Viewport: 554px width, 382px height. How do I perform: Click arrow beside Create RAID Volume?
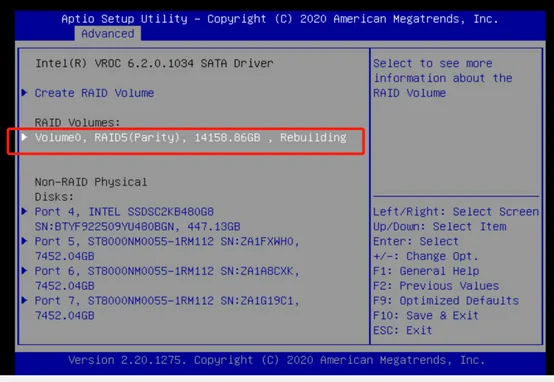pos(24,93)
